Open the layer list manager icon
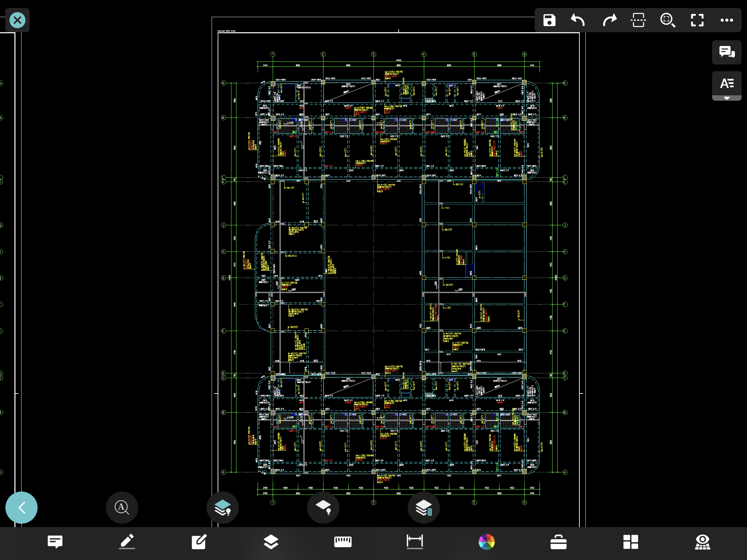Image resolution: width=747 pixels, height=560 pixels. click(424, 507)
